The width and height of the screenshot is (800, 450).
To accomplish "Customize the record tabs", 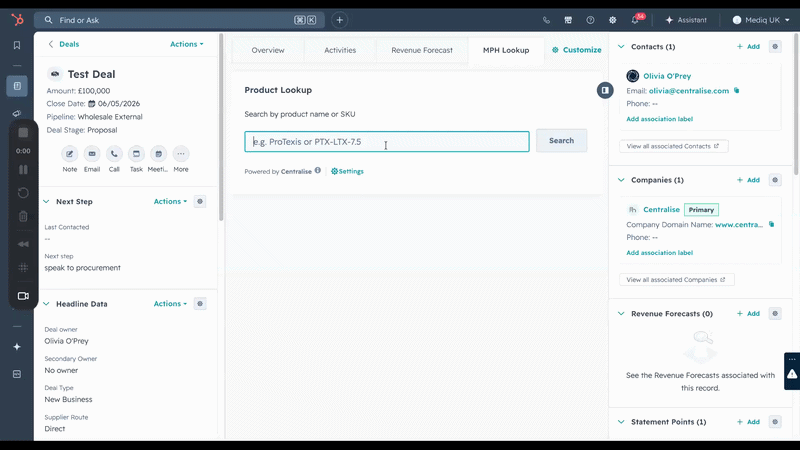I will (x=577, y=50).
